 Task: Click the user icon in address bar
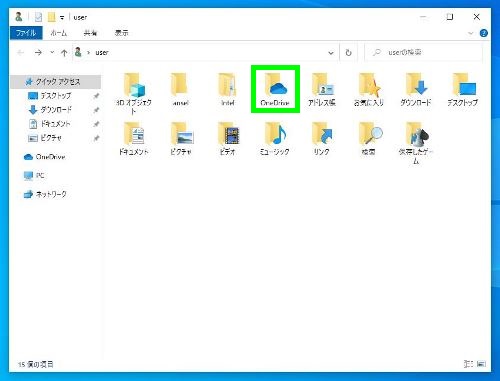[78, 52]
